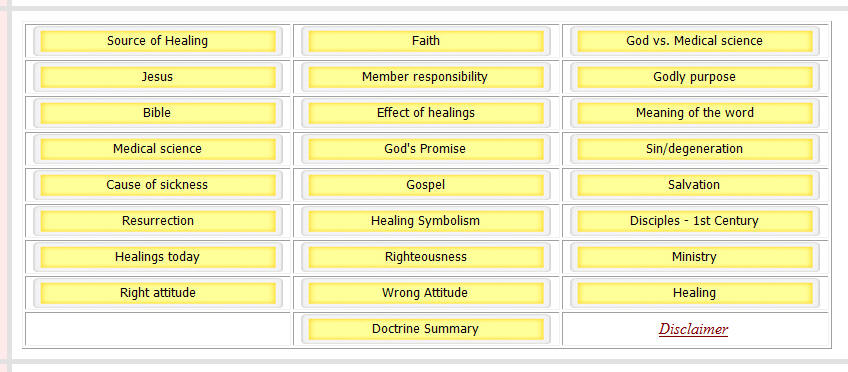Select Meaning of the word
848x372 pixels.
[x=694, y=113]
